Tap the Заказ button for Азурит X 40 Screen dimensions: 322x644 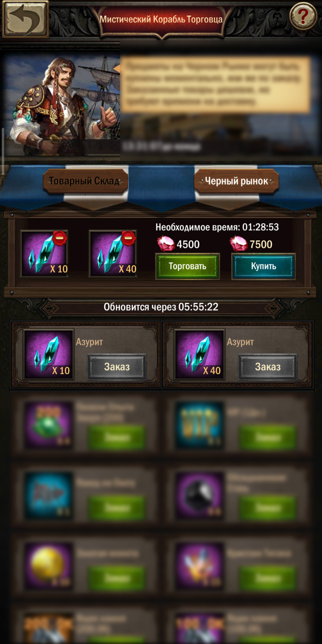click(268, 367)
